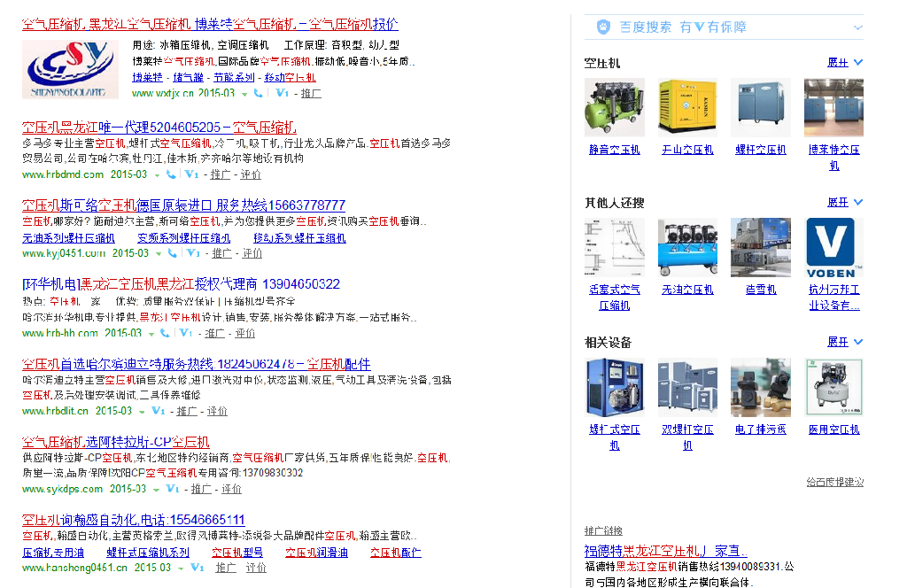This screenshot has height=588, width=907.
Task: Open the 无油系列螺杆压缩机 sublink
Action: [68, 238]
